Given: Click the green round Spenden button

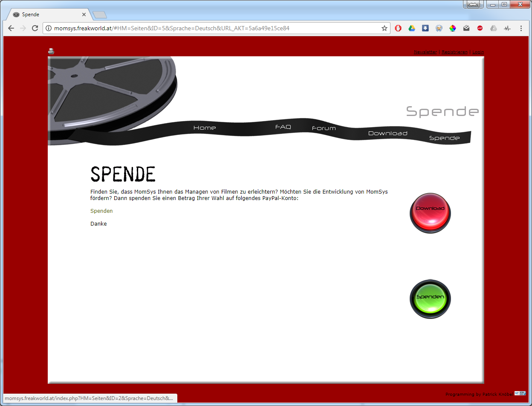Looking at the screenshot, I should coord(430,299).
